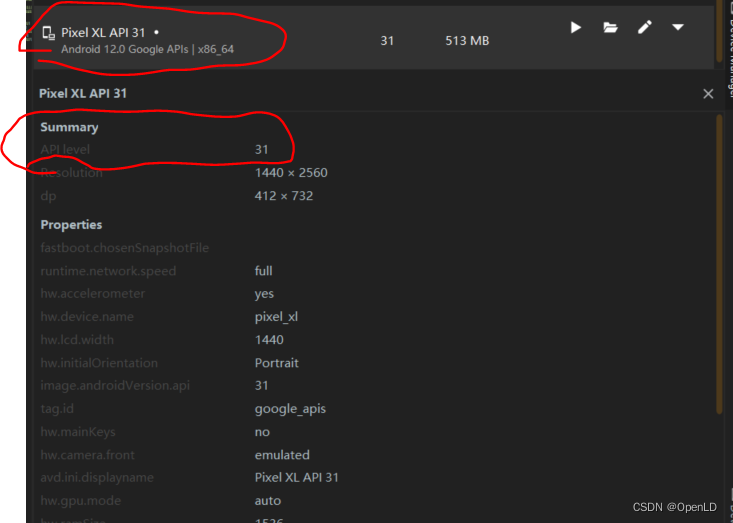The width and height of the screenshot is (733, 523).
Task: Edit the Pixel XL API 31 device
Action: [x=645, y=27]
